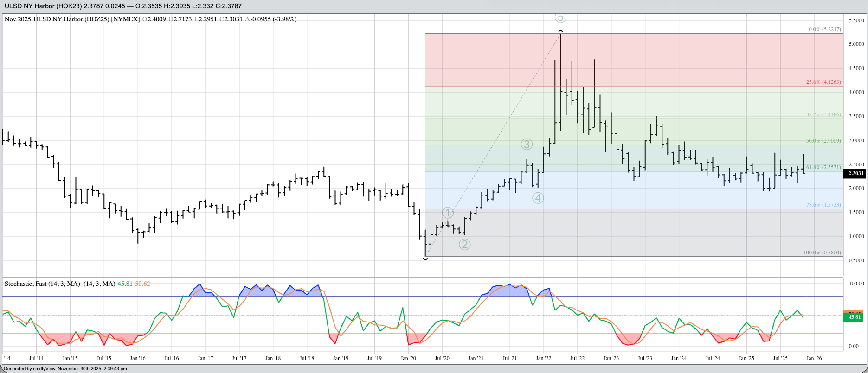Viewport: 868px width, 373px height.
Task: Click the Fibonacci anchor at the 2022 high
Action: click(560, 32)
